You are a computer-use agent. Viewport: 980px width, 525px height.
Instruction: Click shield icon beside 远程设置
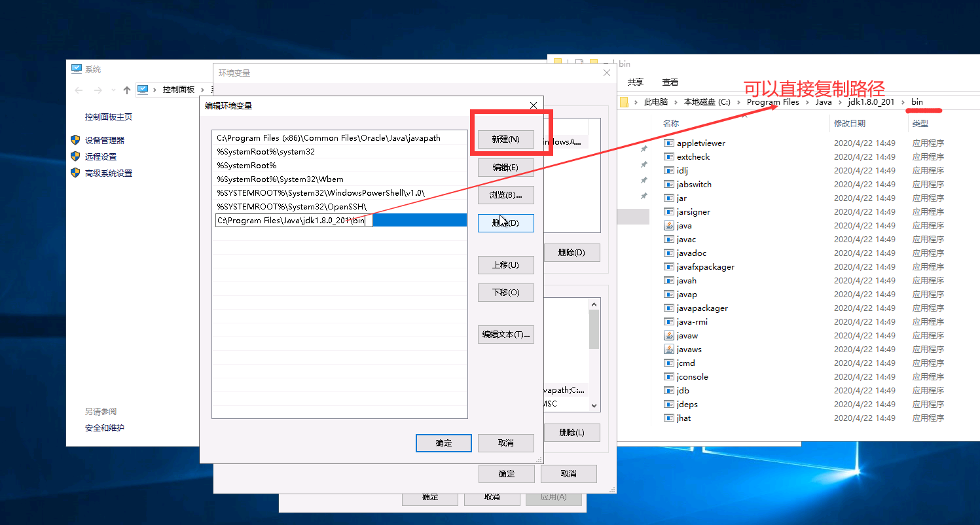point(75,156)
